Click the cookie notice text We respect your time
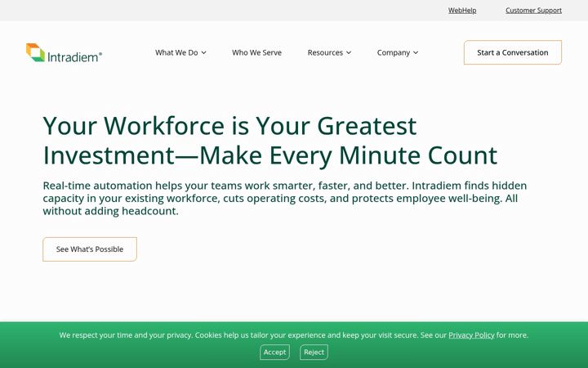Image resolution: width=588 pixels, height=368 pixels. pos(294,335)
